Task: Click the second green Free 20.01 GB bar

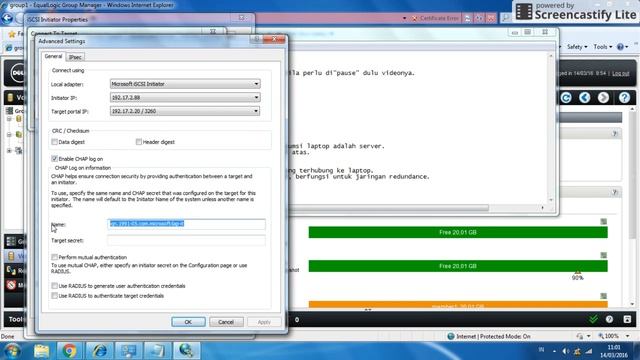Action: point(458,266)
